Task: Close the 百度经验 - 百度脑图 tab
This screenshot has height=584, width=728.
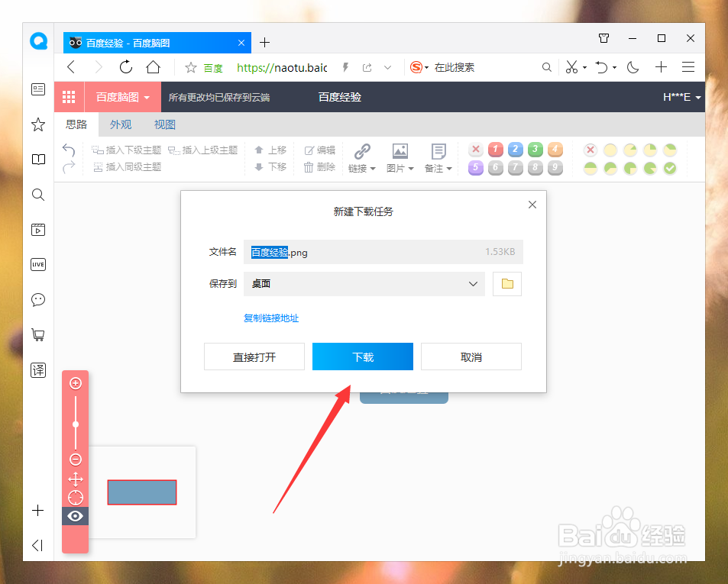Action: tap(241, 43)
